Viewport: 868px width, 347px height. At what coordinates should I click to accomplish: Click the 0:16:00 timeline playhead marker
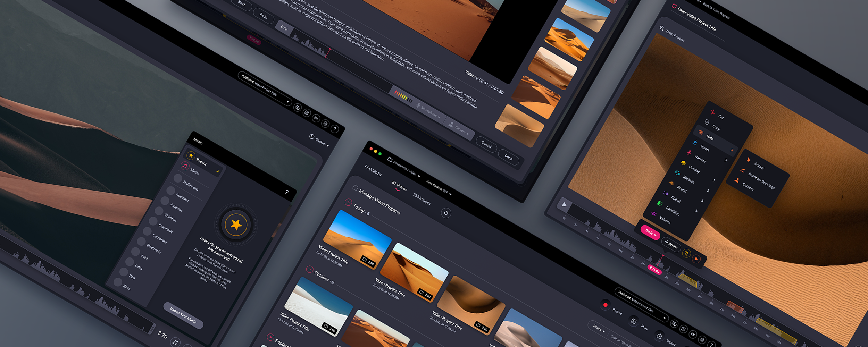click(654, 270)
